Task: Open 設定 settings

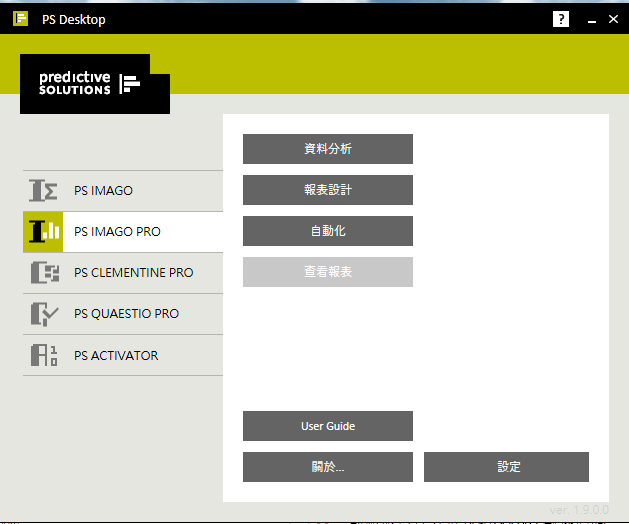Action: tap(506, 467)
